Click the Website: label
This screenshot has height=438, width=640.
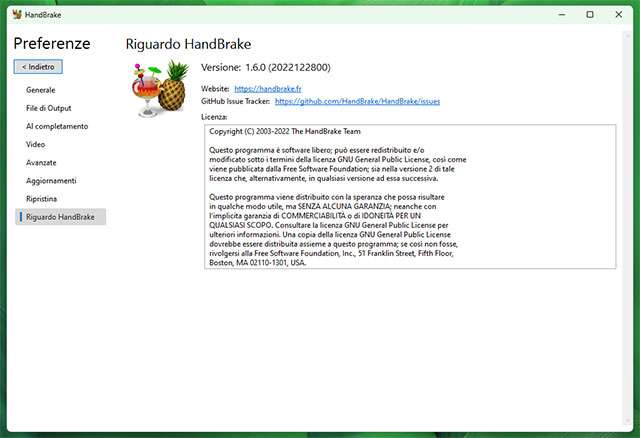coord(215,89)
